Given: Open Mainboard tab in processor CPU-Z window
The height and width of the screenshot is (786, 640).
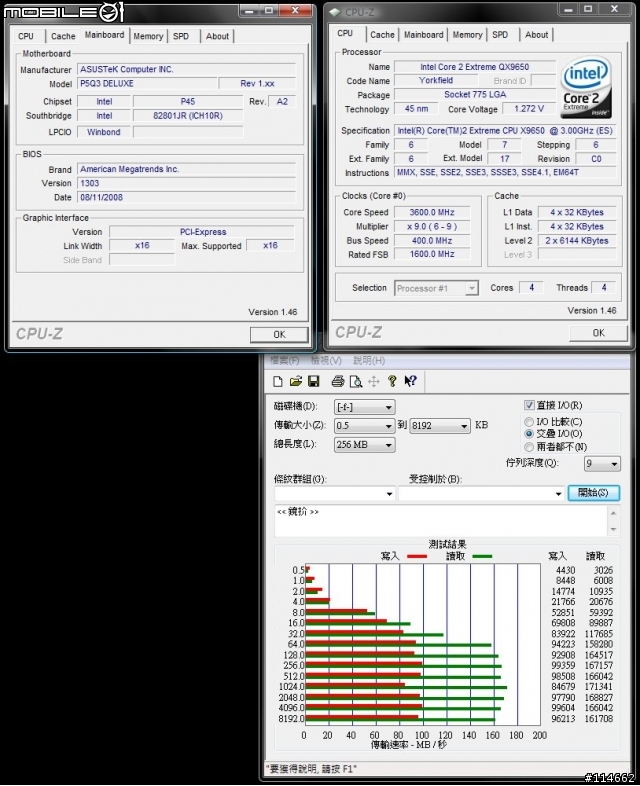Looking at the screenshot, I should [423, 35].
